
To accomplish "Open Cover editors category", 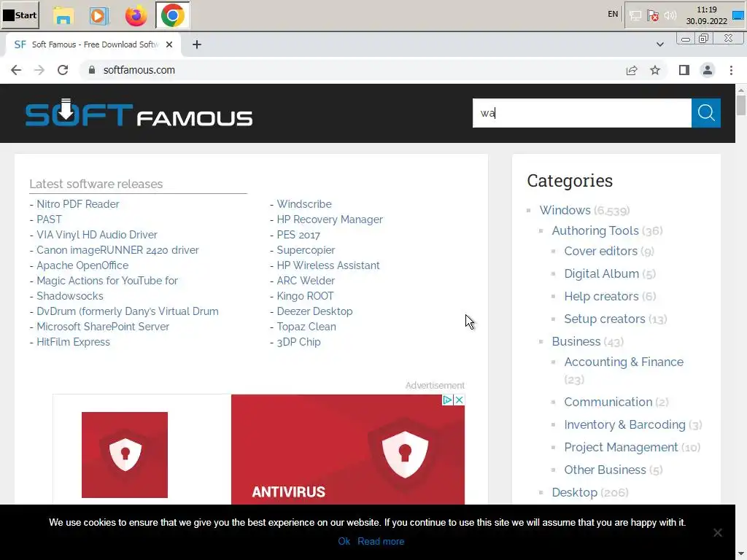I will point(601,251).
